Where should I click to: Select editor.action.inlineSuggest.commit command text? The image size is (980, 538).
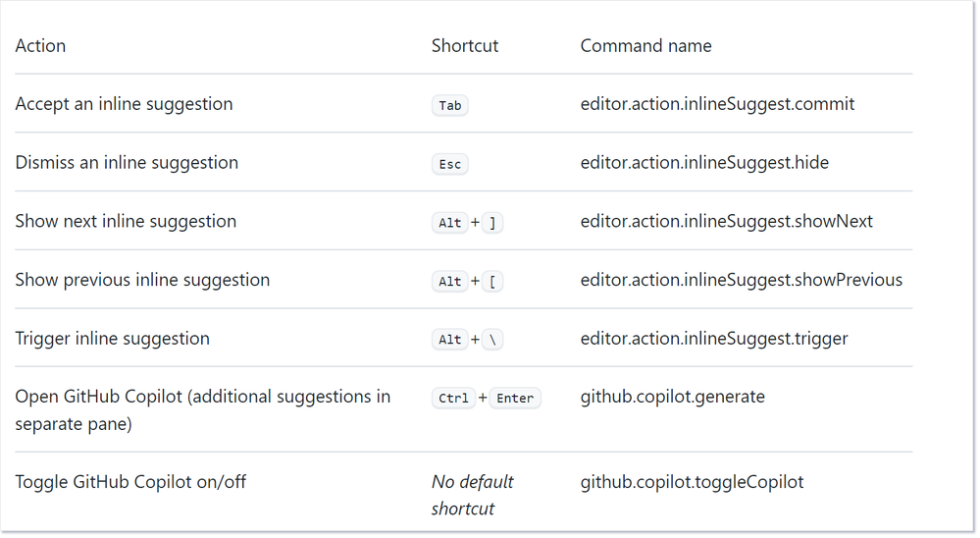click(x=717, y=104)
